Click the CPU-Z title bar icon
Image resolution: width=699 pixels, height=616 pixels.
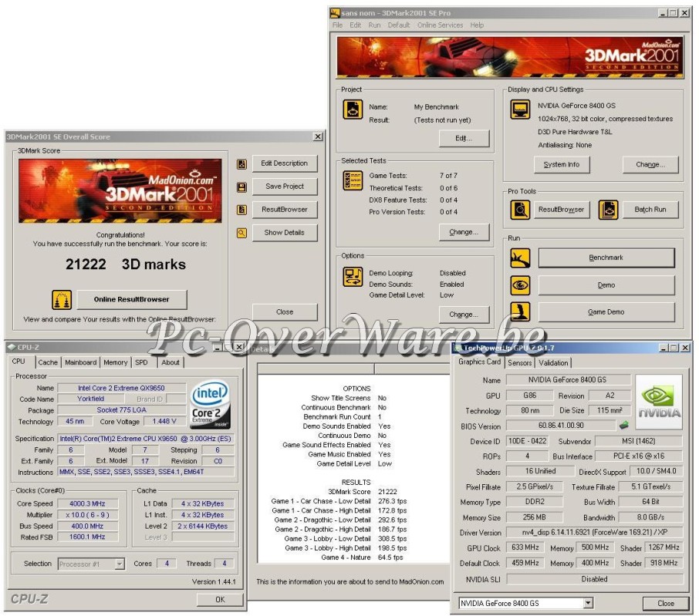pos(12,347)
